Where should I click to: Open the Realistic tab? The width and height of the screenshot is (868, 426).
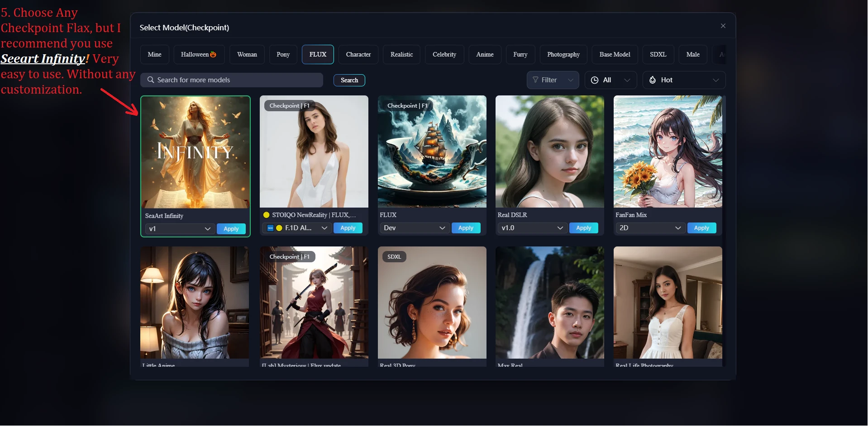[401, 54]
